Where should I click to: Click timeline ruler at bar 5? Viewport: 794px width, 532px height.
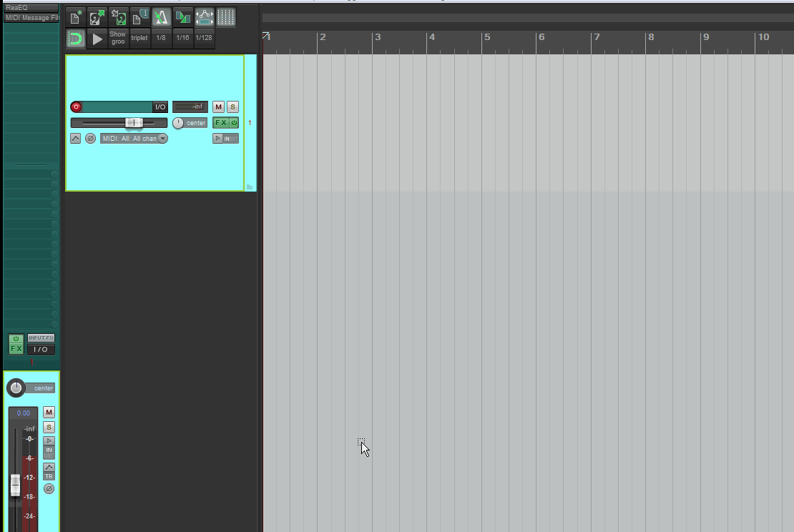tap(486, 37)
